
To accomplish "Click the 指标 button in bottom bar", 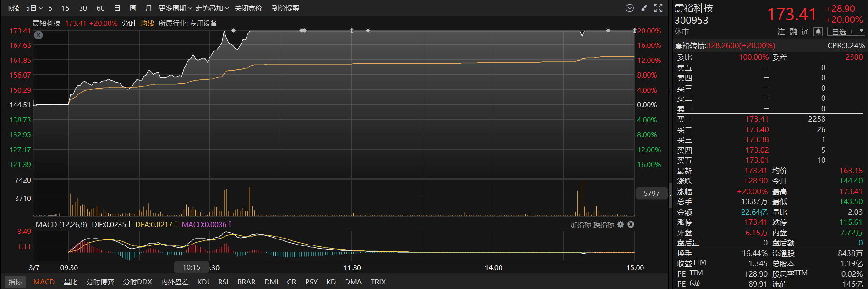I will 15,282.
